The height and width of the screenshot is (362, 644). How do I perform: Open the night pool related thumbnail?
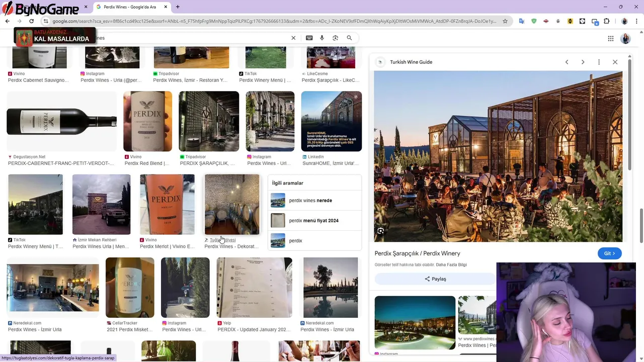pos(415,323)
